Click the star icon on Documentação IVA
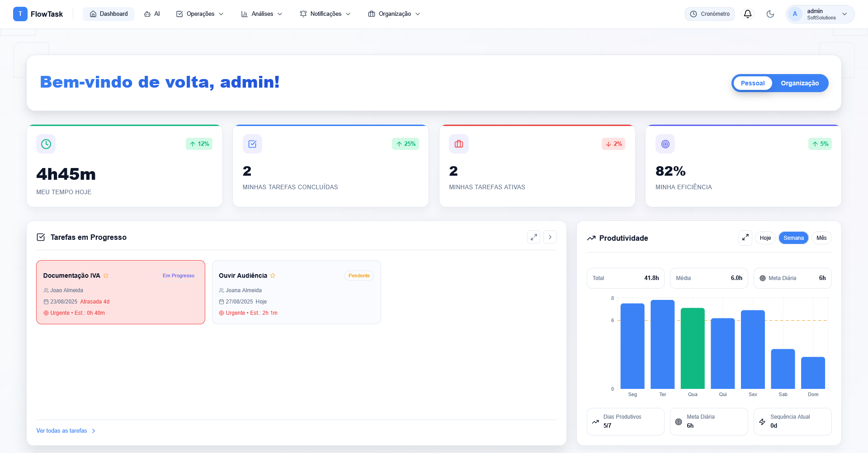Image resolution: width=868 pixels, height=453 pixels. (106, 276)
